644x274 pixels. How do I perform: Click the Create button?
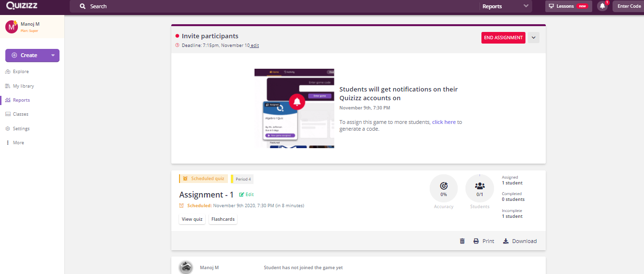point(32,55)
